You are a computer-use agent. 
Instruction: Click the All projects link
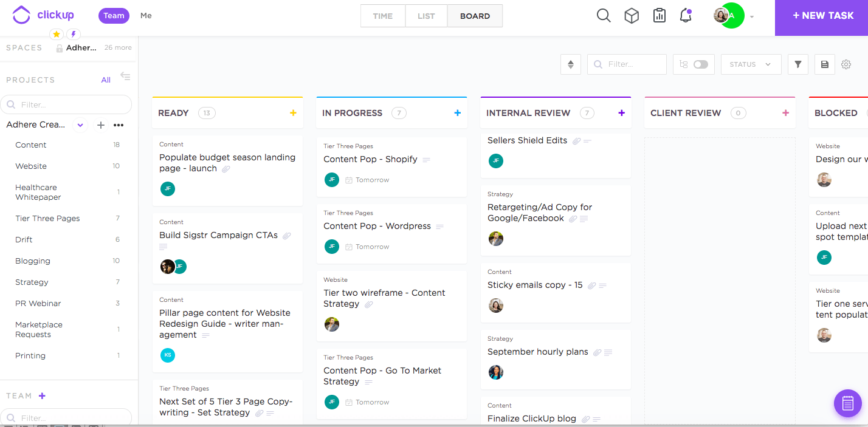(106, 80)
